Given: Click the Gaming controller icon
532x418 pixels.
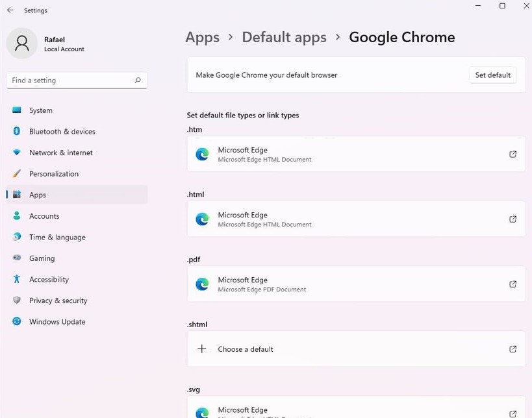Looking at the screenshot, I should (17, 258).
